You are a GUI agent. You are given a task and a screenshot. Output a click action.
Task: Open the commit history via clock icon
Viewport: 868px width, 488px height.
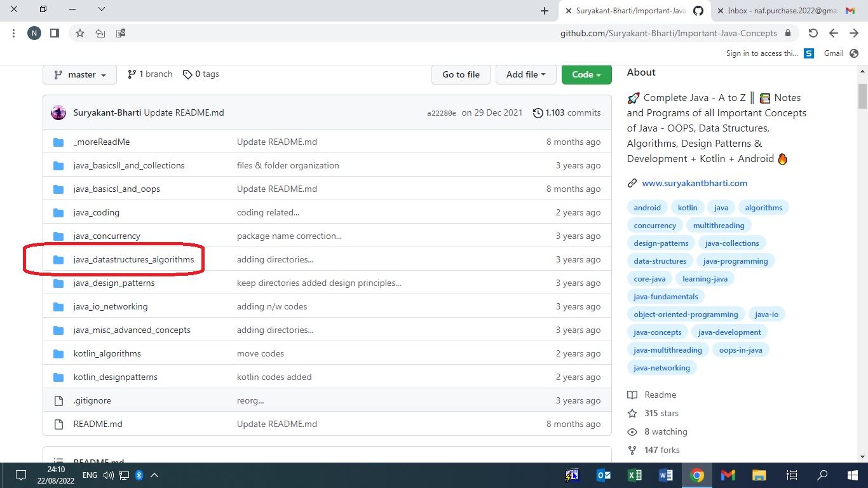point(537,112)
